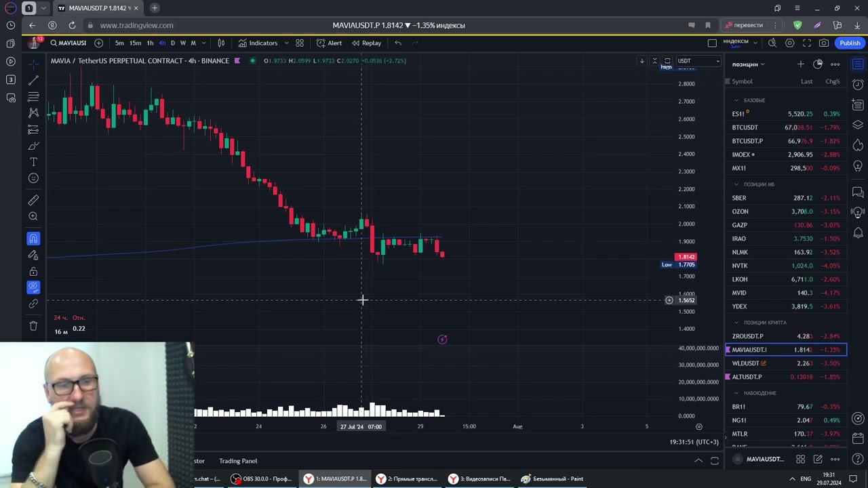Image resolution: width=868 pixels, height=488 pixels.
Task: Enter fullscreen chart mode
Action: coord(807,43)
